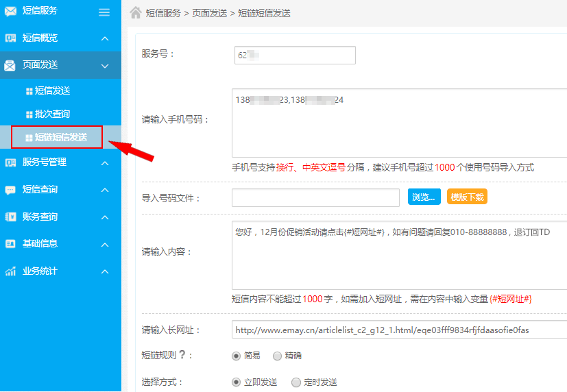Toggle the hamburger menu icon in sidebar header
This screenshot has height=392, width=567.
tap(104, 12)
